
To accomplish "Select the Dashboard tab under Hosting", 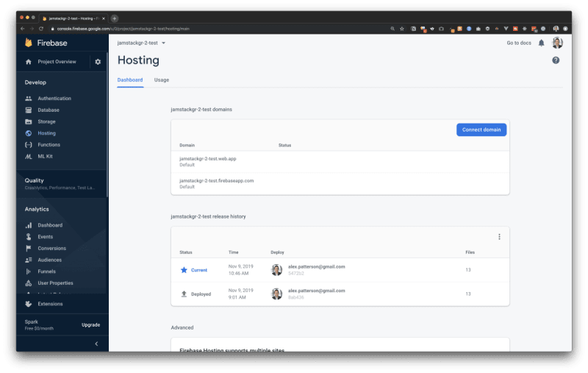I will [130, 80].
